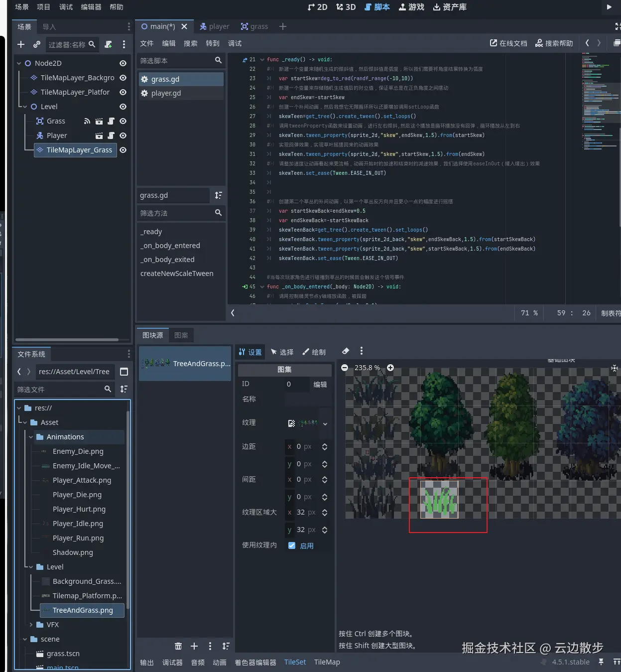Switch to the player script tab
The image size is (621, 672).
click(x=215, y=26)
